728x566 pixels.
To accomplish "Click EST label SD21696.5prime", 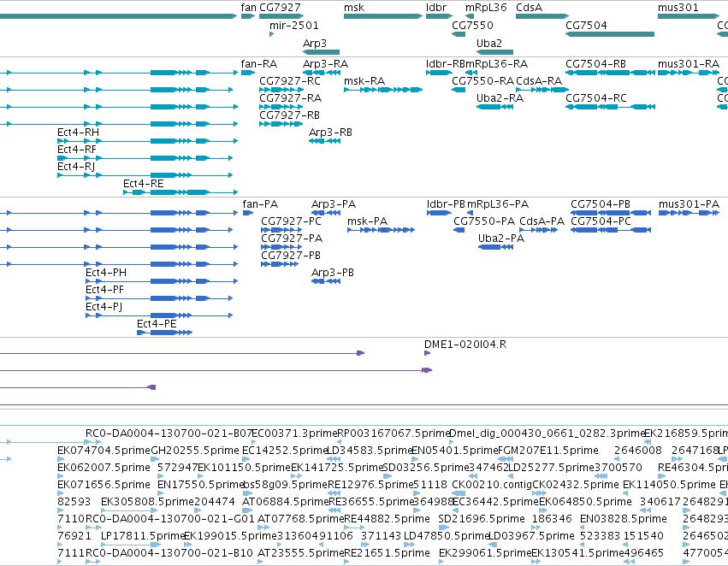I will pos(482,518).
